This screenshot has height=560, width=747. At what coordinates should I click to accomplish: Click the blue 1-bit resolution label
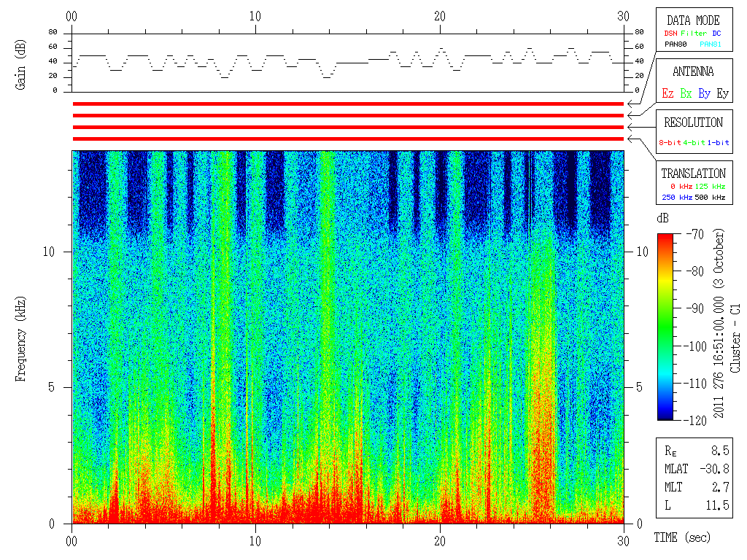(x=718, y=142)
